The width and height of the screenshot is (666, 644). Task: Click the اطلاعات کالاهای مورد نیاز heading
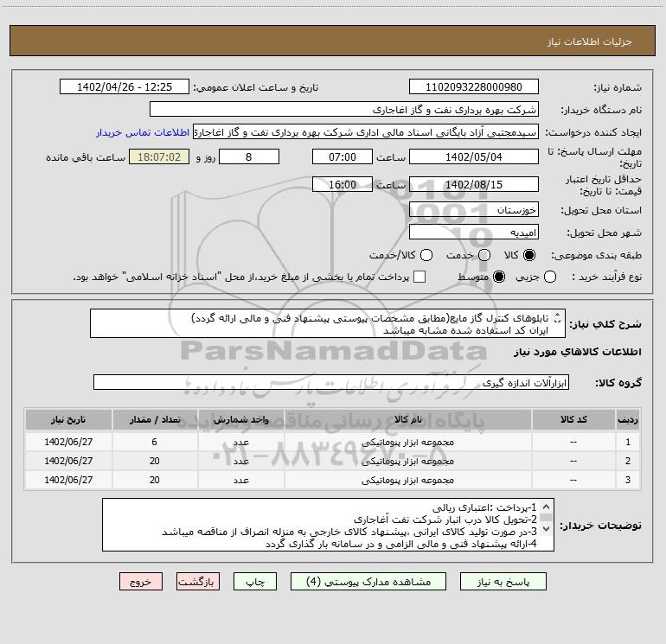pos(578,352)
